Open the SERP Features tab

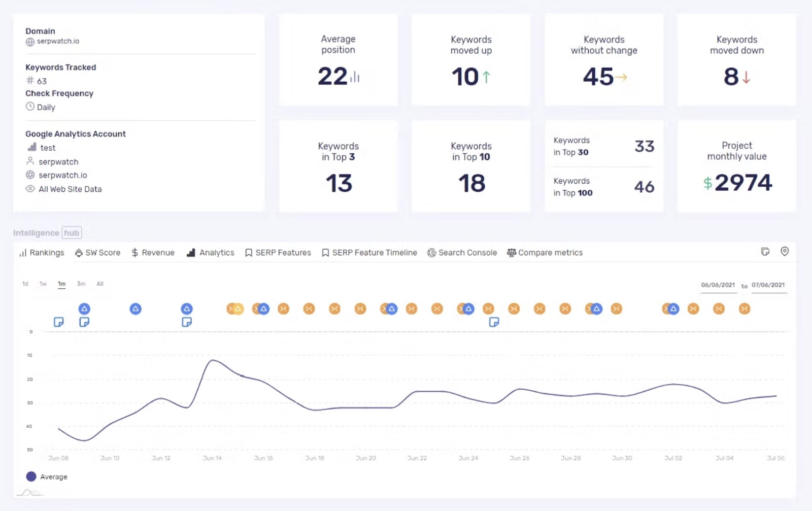tap(278, 253)
